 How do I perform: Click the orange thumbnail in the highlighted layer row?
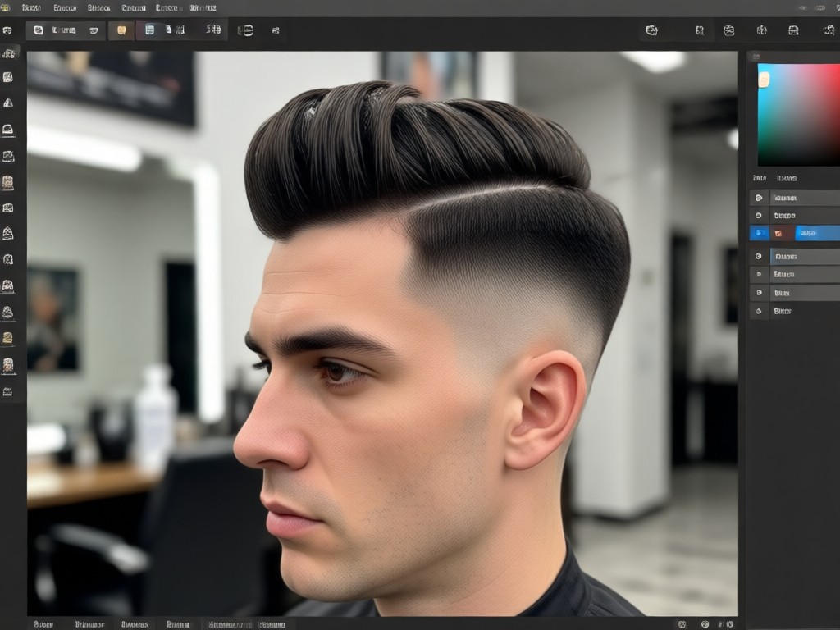778,233
